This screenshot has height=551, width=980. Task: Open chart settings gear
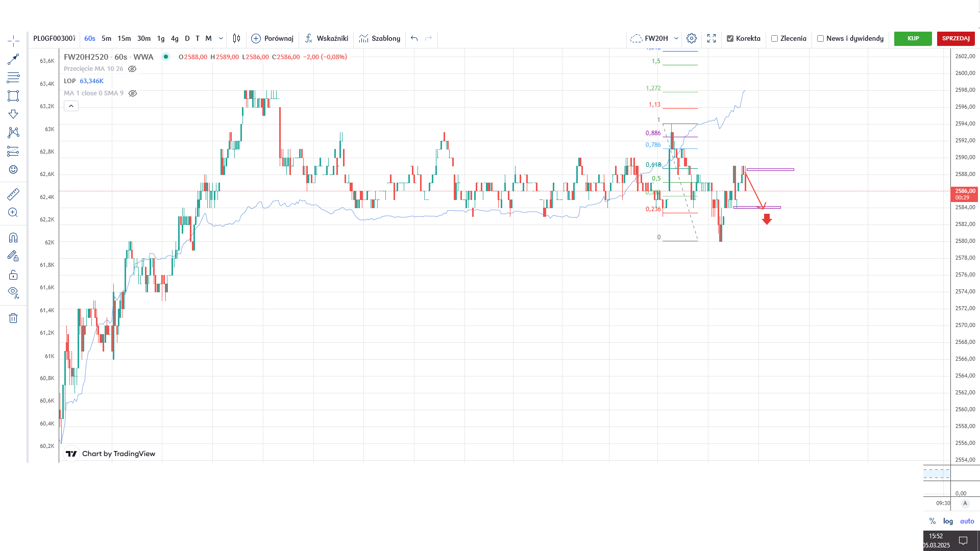(x=692, y=38)
